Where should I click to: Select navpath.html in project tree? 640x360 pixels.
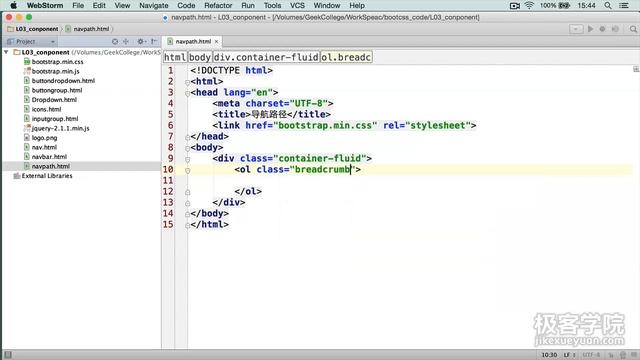(51, 166)
